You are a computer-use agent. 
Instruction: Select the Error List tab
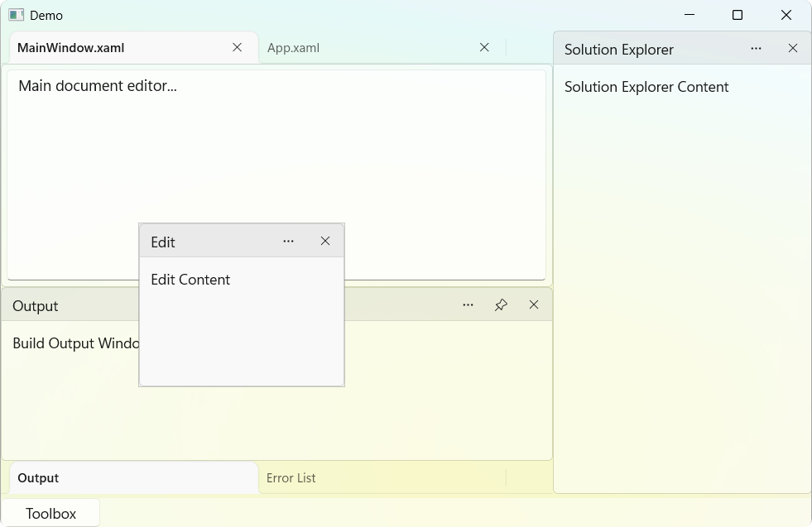(382, 478)
